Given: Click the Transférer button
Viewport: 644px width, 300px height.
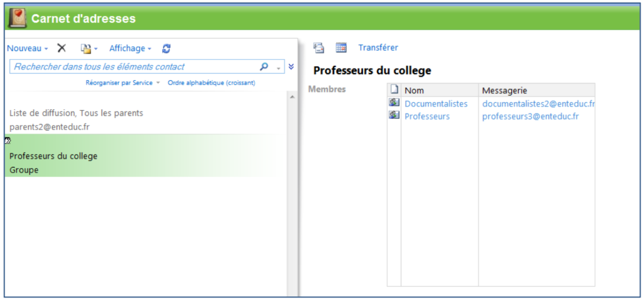Looking at the screenshot, I should 378,48.
